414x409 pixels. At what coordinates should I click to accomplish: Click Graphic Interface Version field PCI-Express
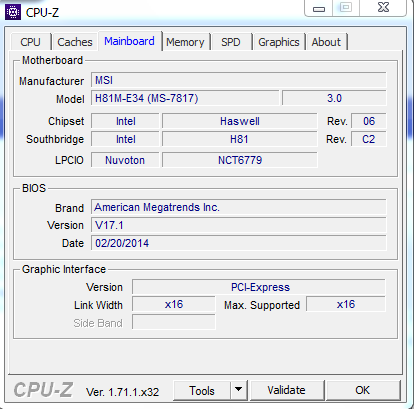259,287
